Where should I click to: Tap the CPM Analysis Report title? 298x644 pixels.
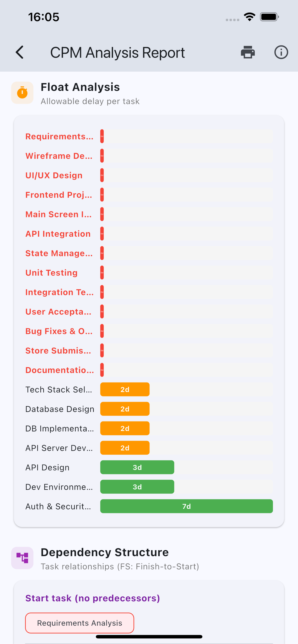point(117,52)
